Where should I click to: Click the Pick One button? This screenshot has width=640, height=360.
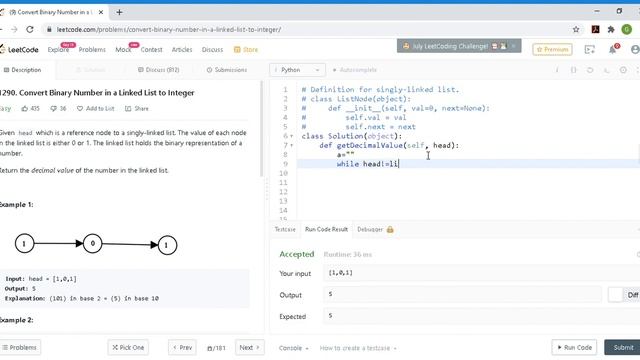coord(128,347)
